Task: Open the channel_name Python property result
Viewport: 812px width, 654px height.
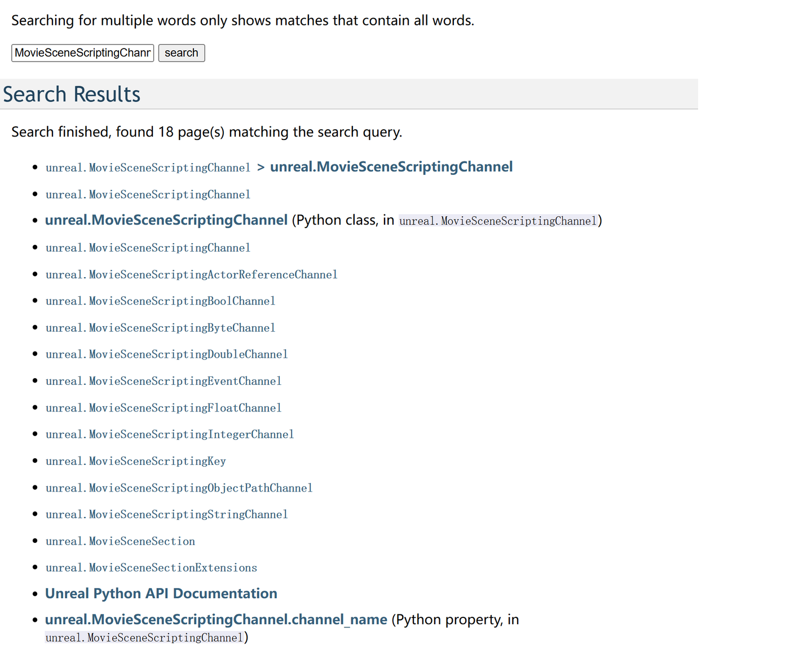Action: pyautogui.click(x=216, y=620)
